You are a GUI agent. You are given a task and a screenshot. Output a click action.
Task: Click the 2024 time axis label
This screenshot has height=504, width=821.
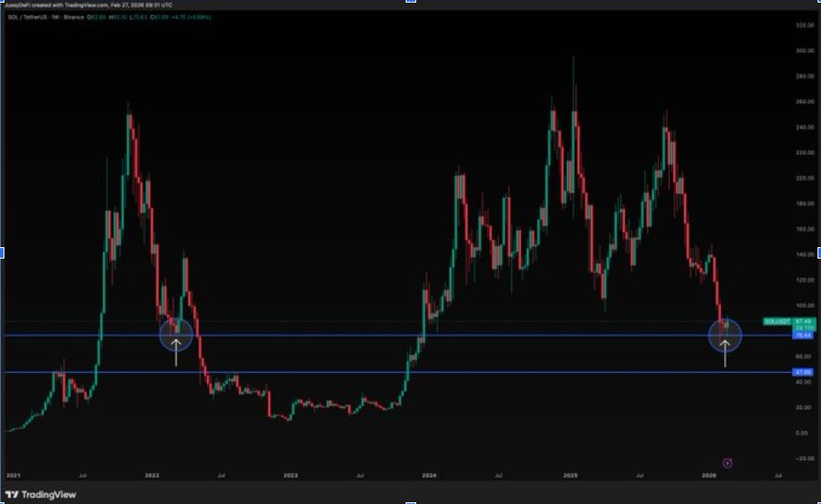429,476
